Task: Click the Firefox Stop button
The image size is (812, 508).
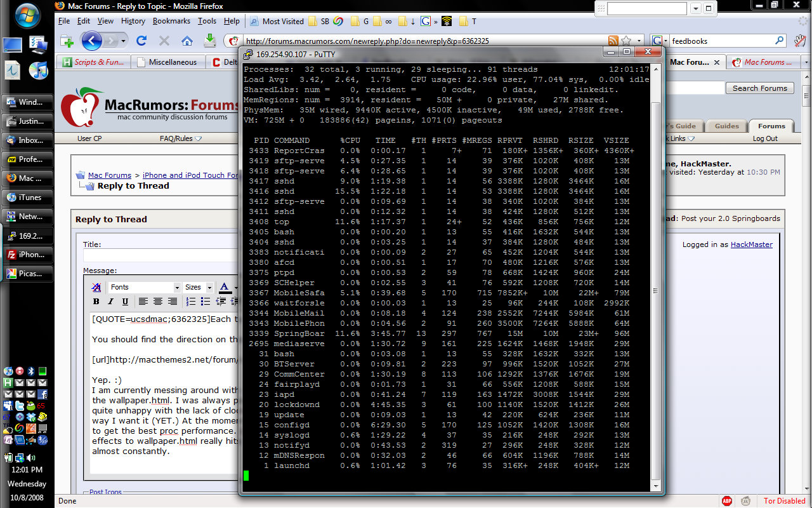Action: point(164,41)
